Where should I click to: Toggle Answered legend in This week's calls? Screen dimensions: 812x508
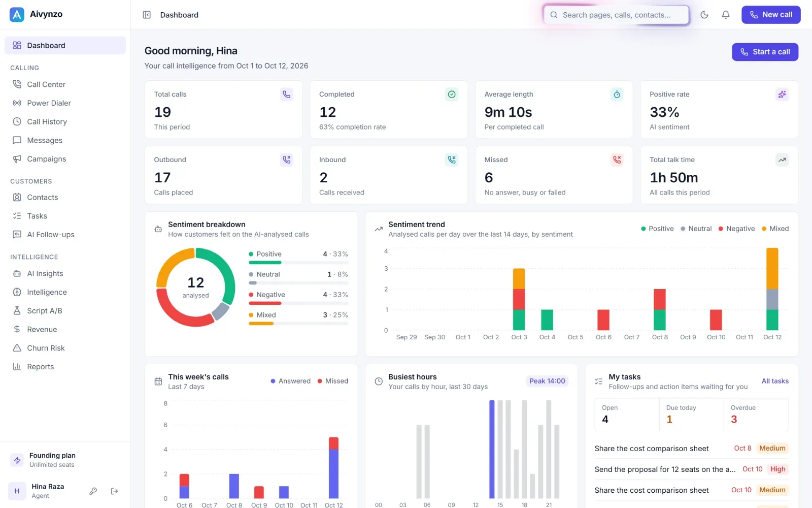pyautogui.click(x=290, y=381)
